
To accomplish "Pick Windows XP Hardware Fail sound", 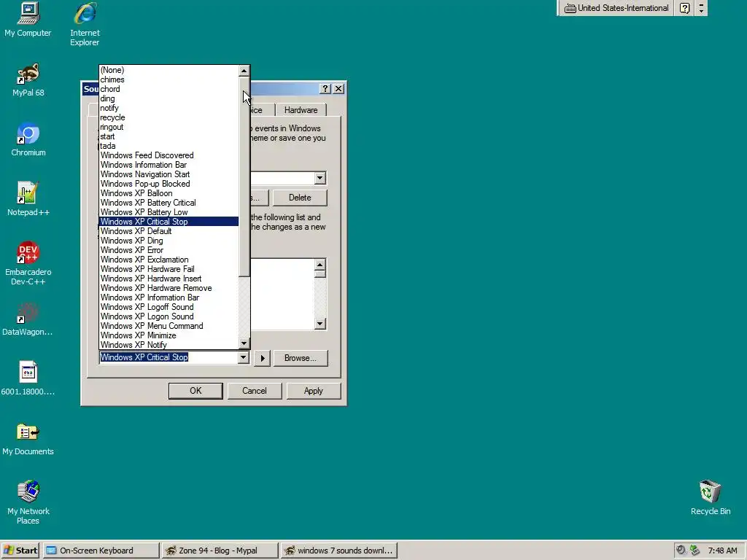I will 169,269.
